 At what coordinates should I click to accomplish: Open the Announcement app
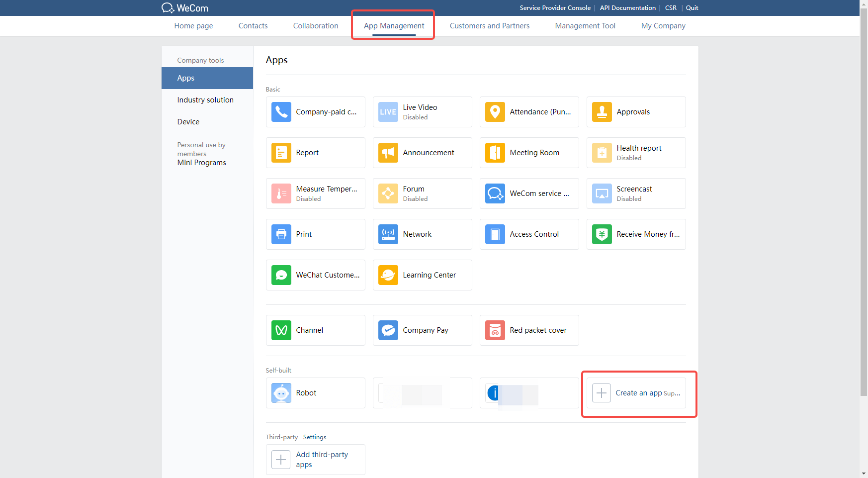pos(422,153)
